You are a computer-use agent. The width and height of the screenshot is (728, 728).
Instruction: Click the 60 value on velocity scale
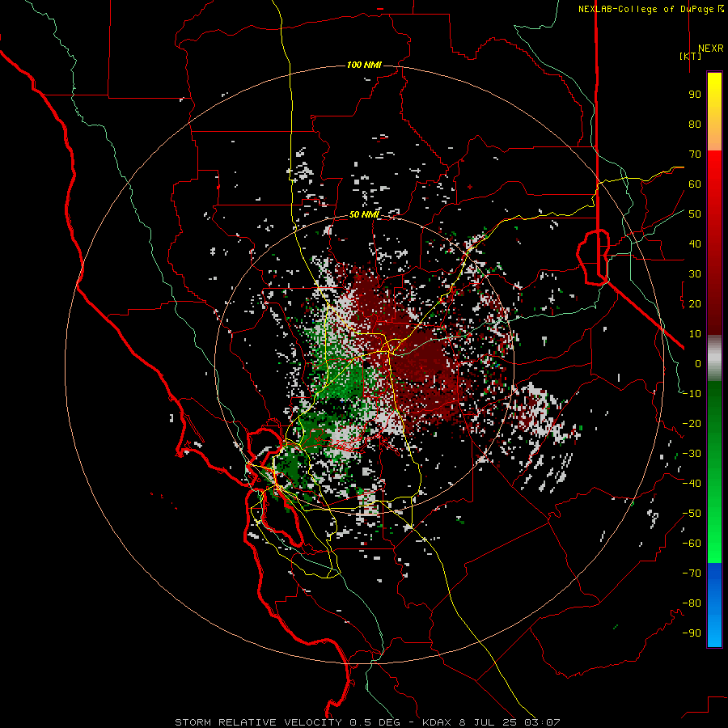click(x=695, y=184)
